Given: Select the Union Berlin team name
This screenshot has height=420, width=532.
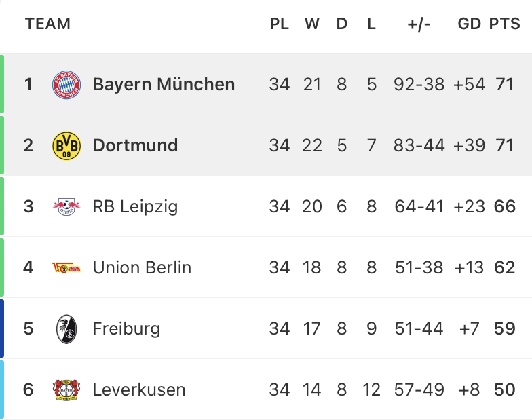Looking at the screenshot, I should [142, 267].
